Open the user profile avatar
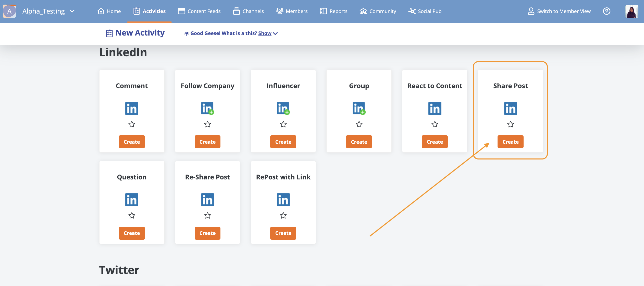644x286 pixels. (631, 12)
